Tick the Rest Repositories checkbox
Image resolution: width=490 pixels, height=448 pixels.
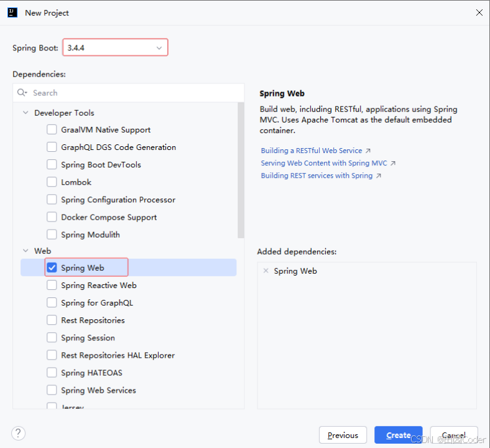[x=52, y=320]
